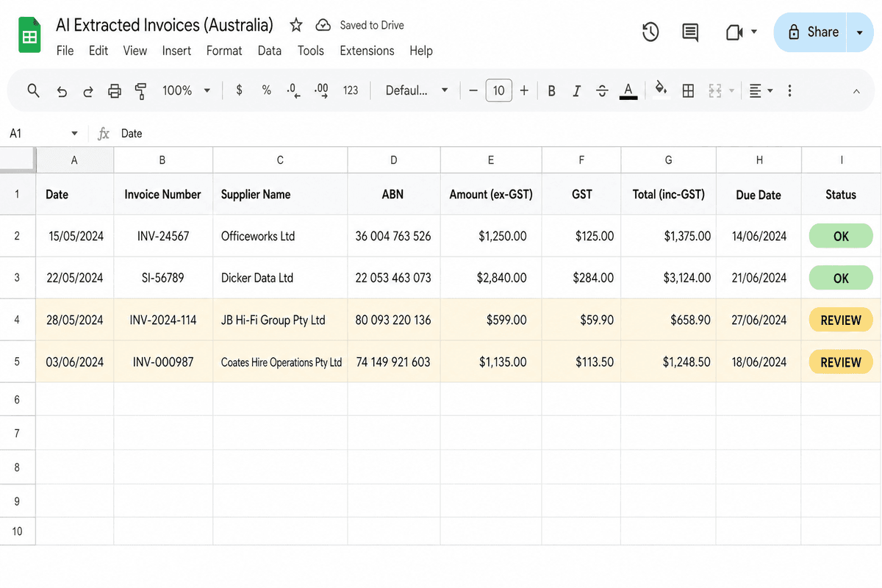This screenshot has width=882, height=588.
Task: Open more number formats 123
Action: [351, 90]
